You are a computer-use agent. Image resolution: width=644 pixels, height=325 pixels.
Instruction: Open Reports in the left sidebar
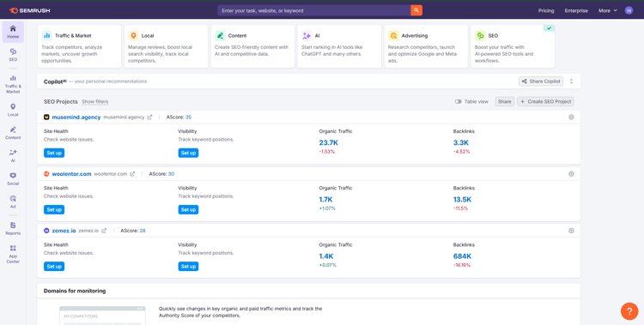click(x=13, y=229)
